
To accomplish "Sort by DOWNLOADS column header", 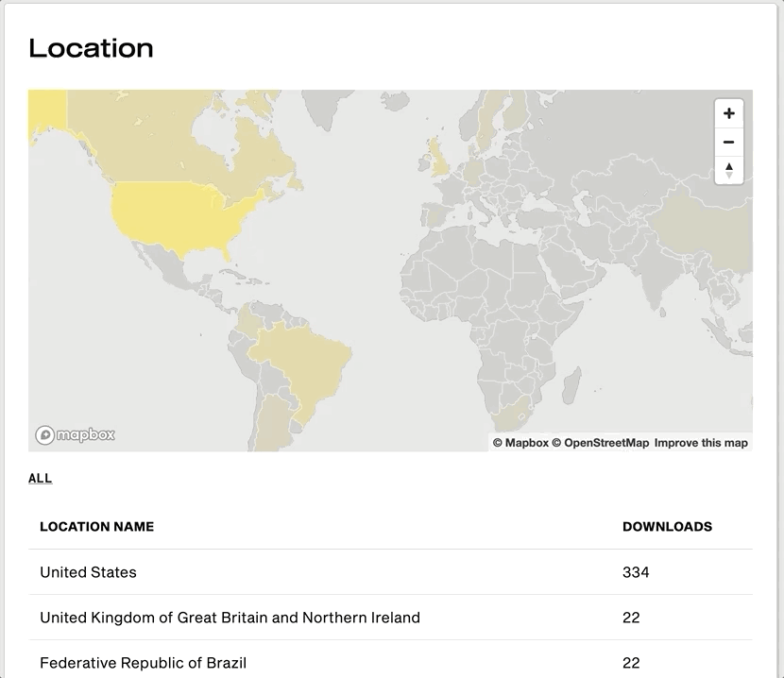I will click(667, 527).
